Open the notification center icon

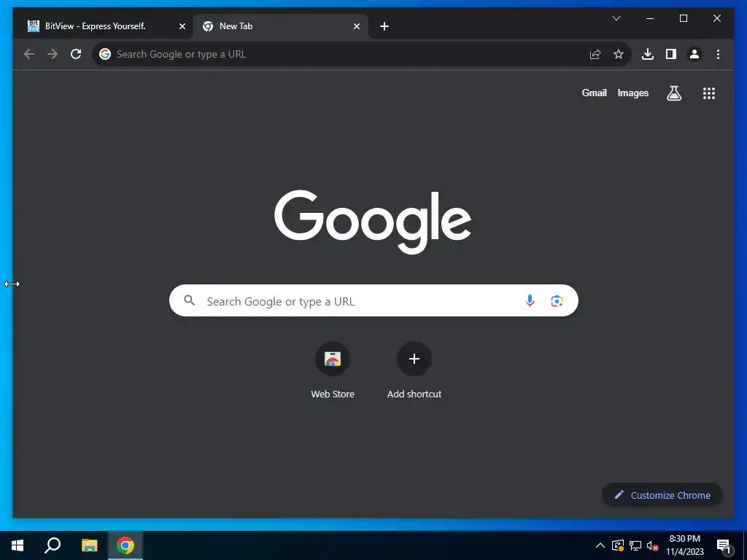pyautogui.click(x=724, y=546)
